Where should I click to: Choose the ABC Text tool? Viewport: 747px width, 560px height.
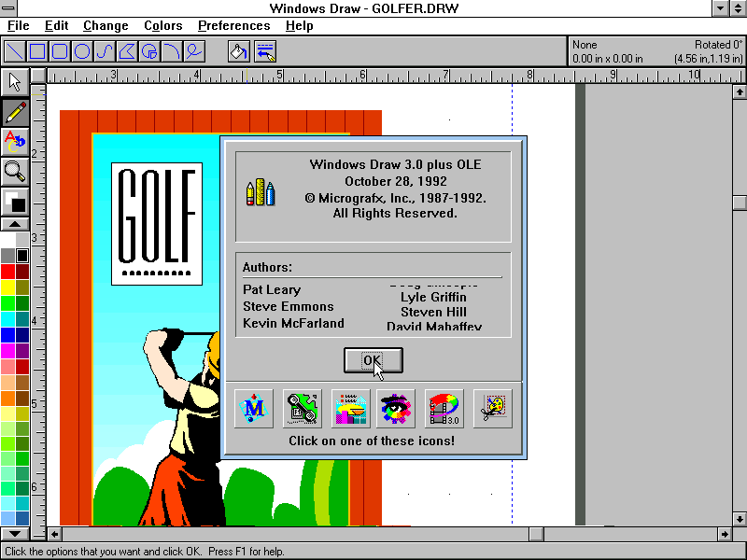15,143
